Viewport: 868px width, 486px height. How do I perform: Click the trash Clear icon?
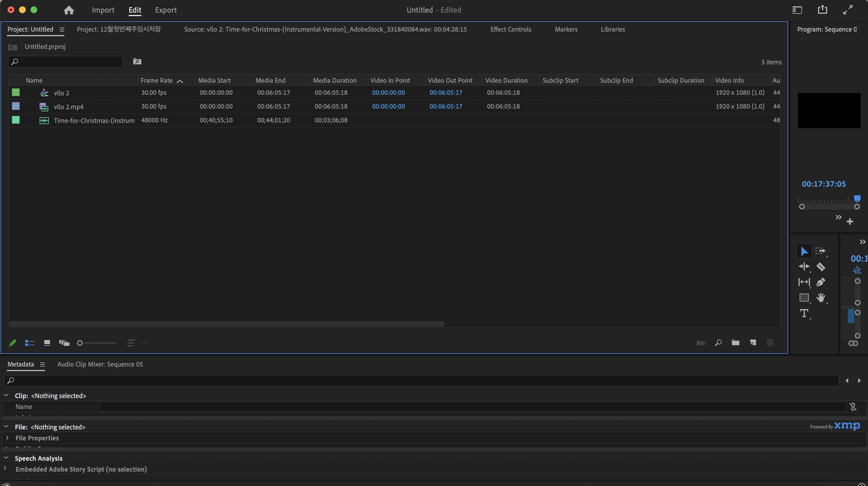(x=770, y=343)
